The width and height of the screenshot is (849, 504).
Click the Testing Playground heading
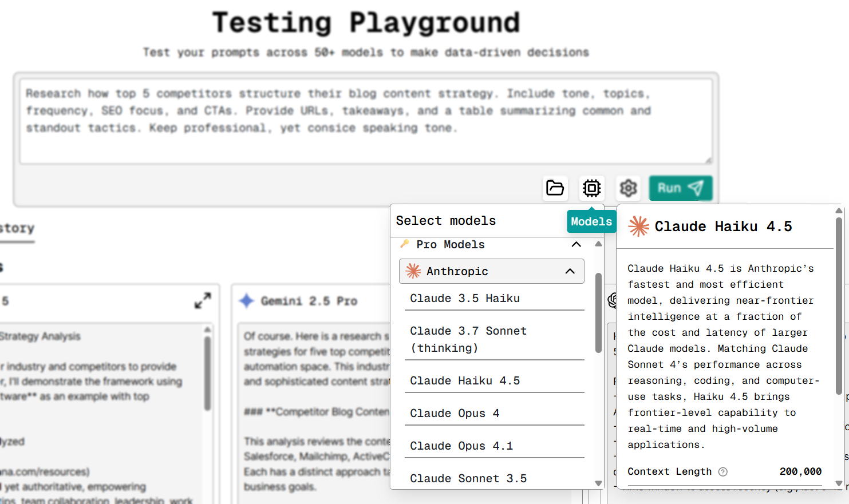366,23
